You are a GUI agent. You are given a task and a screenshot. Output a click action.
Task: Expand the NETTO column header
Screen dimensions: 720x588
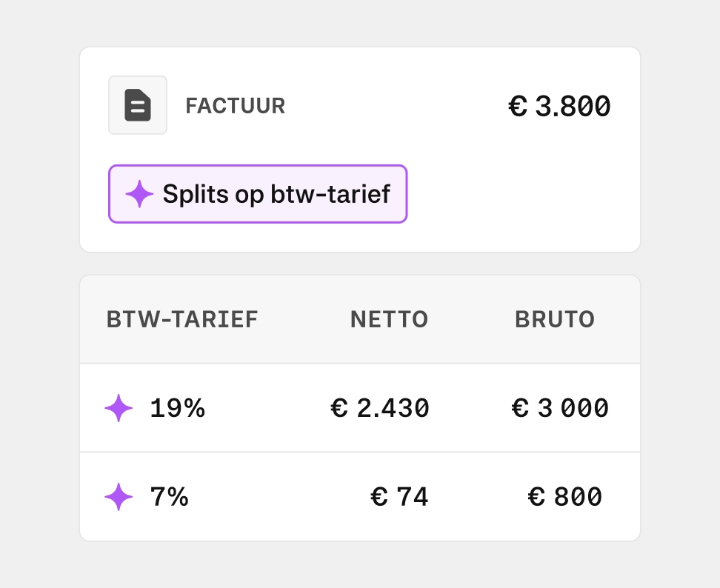(388, 319)
